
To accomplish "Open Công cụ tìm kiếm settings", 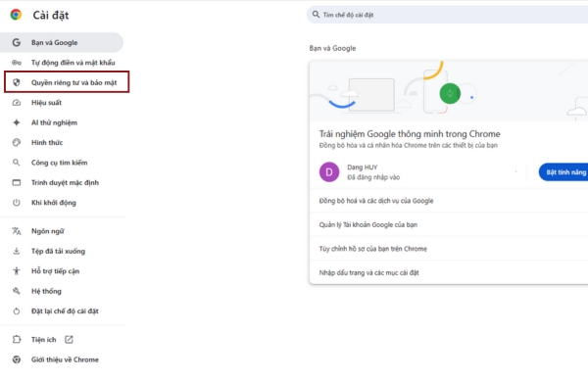I will click(62, 163).
